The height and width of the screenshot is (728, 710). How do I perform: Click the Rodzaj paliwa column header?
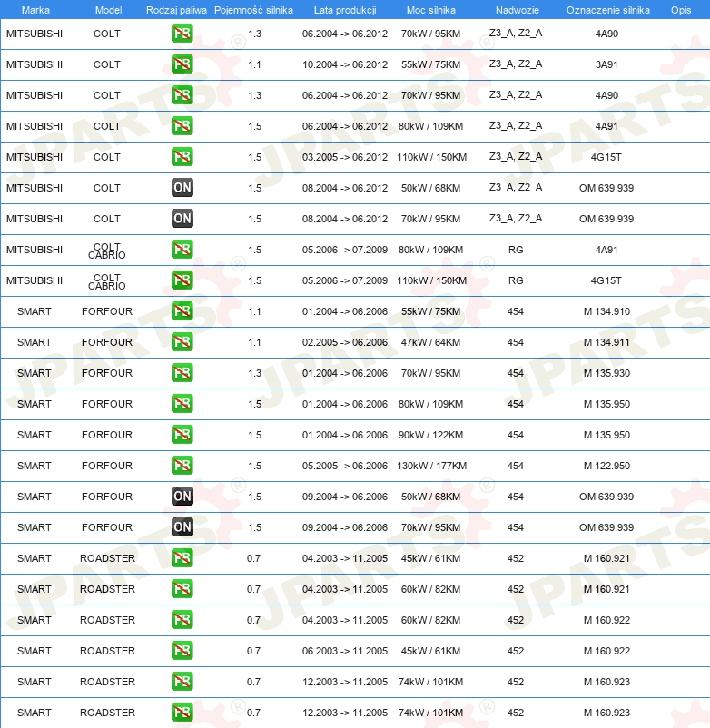[x=176, y=10]
